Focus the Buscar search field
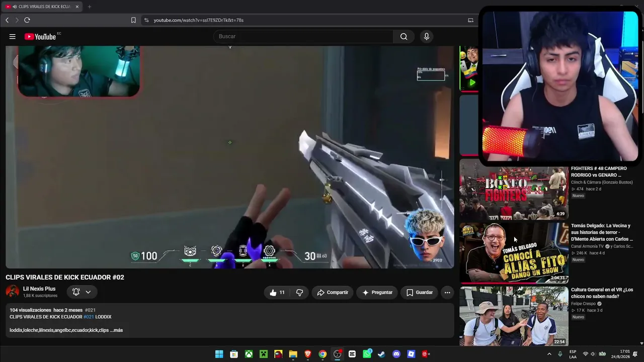The width and height of the screenshot is (644, 362). [303, 36]
